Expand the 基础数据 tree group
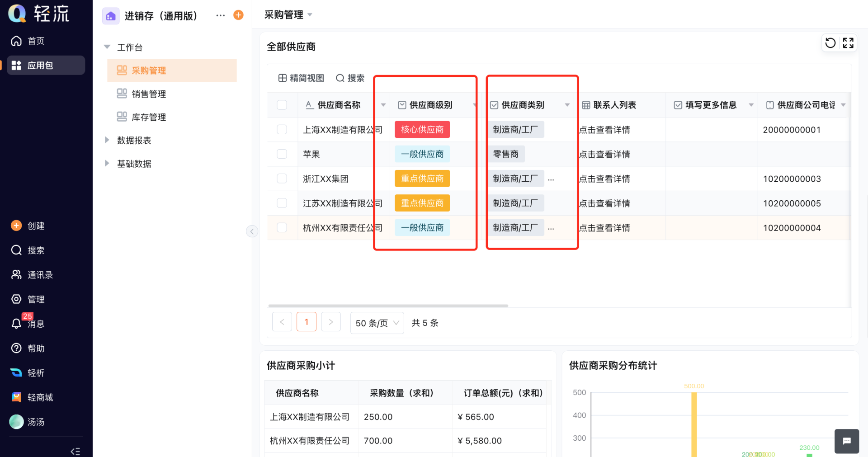Screen dimensions: 868x457 (107, 163)
